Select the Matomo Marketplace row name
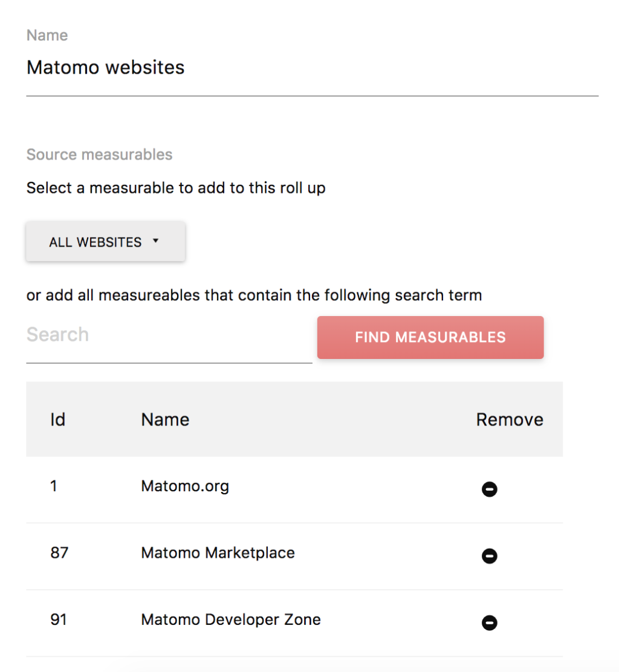Image resolution: width=619 pixels, height=672 pixels. tap(218, 553)
